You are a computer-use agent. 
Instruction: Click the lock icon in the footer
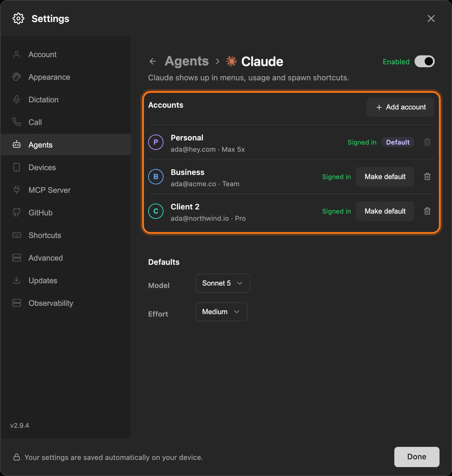point(17,457)
